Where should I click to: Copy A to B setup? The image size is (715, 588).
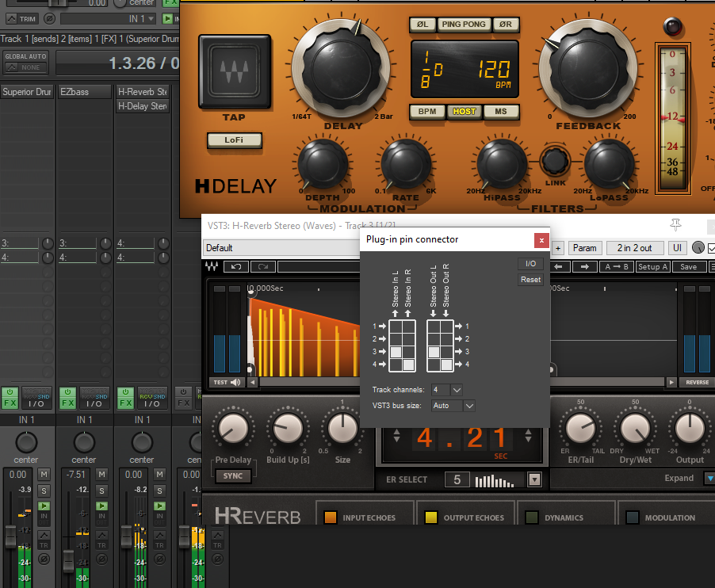616,266
